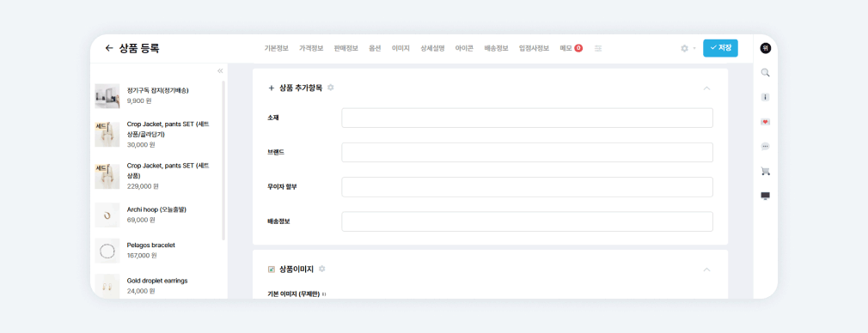This screenshot has width=868, height=333.
Task: Collapse the 상품이미지 section
Action: coord(706,269)
